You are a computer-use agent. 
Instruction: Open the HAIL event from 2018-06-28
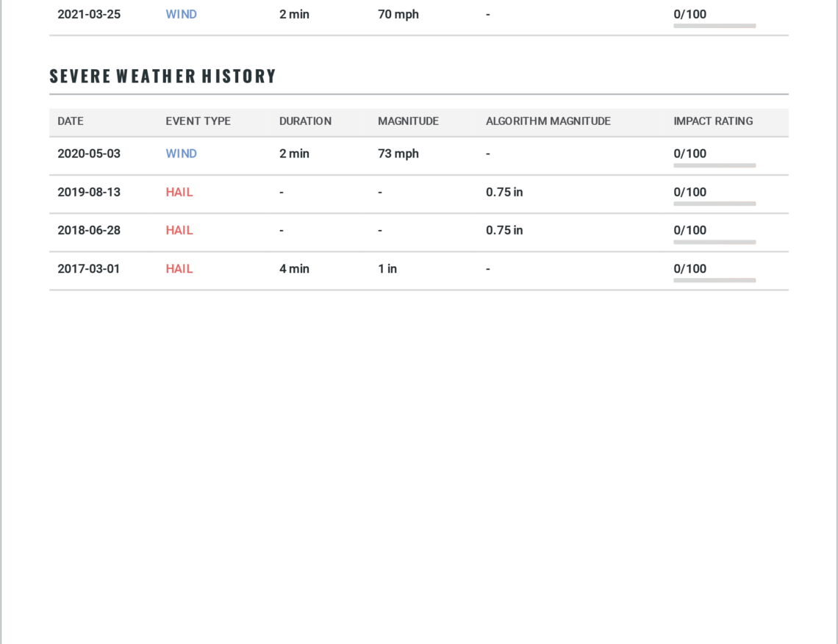coord(179,230)
